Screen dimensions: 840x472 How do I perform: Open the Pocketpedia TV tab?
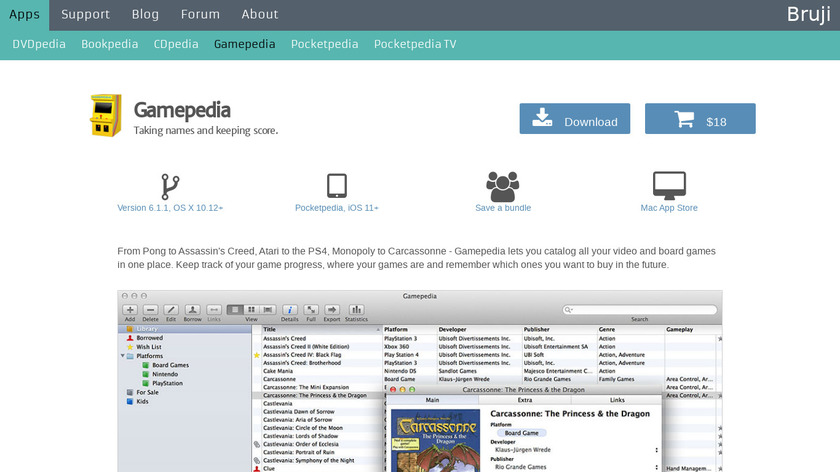click(x=415, y=44)
